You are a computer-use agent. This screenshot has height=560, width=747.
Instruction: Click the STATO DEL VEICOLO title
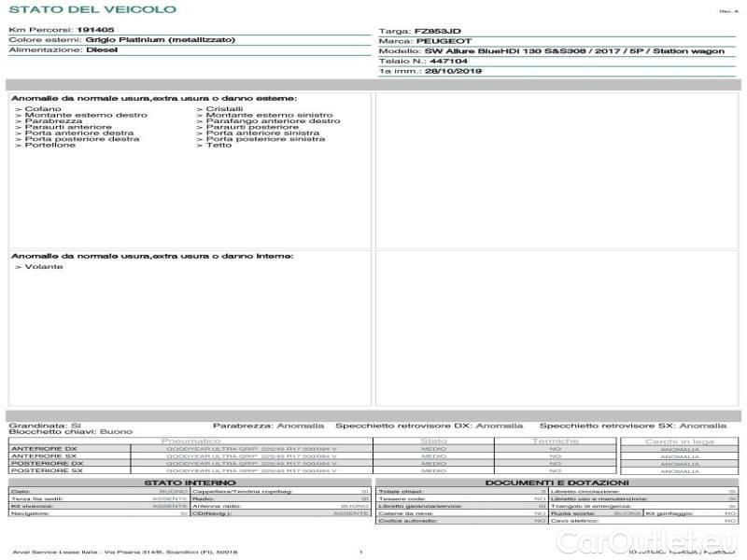(x=65, y=9)
